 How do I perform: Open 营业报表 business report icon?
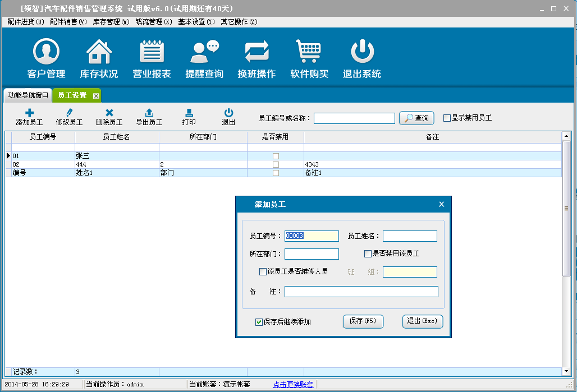click(x=152, y=52)
